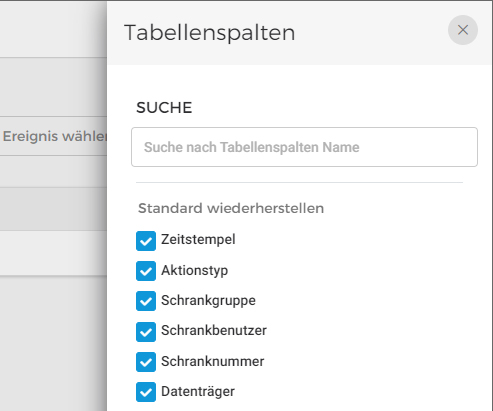Screen dimensions: 493x411
Task: Uncheck the Aktionstyp checkbox
Action: [x=146, y=271]
